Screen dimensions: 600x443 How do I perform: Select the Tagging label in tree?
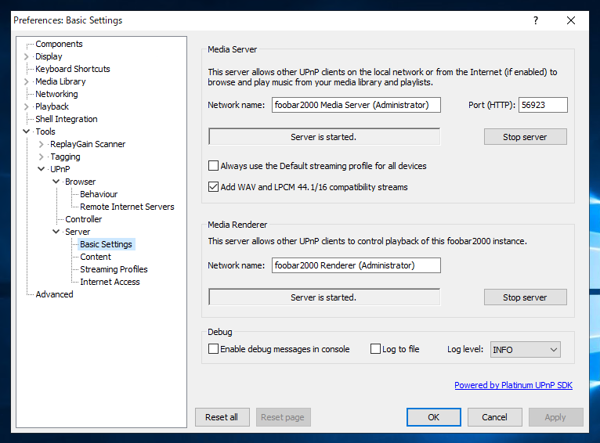[x=65, y=157]
